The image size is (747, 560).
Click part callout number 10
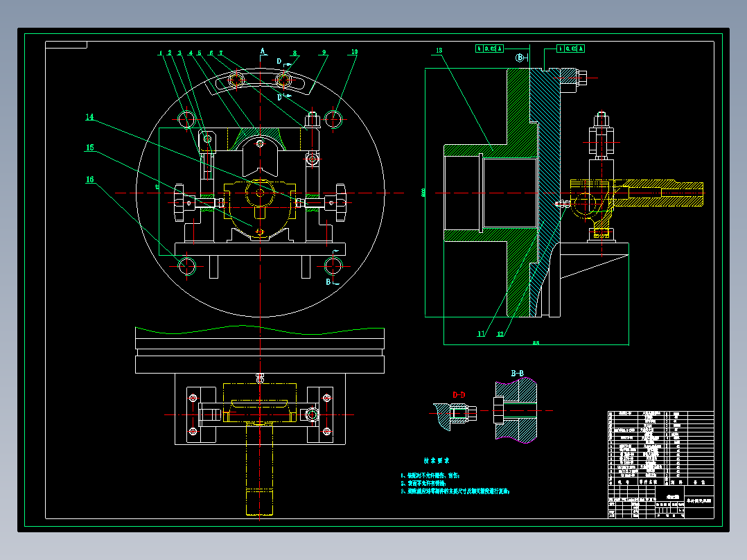click(x=355, y=51)
